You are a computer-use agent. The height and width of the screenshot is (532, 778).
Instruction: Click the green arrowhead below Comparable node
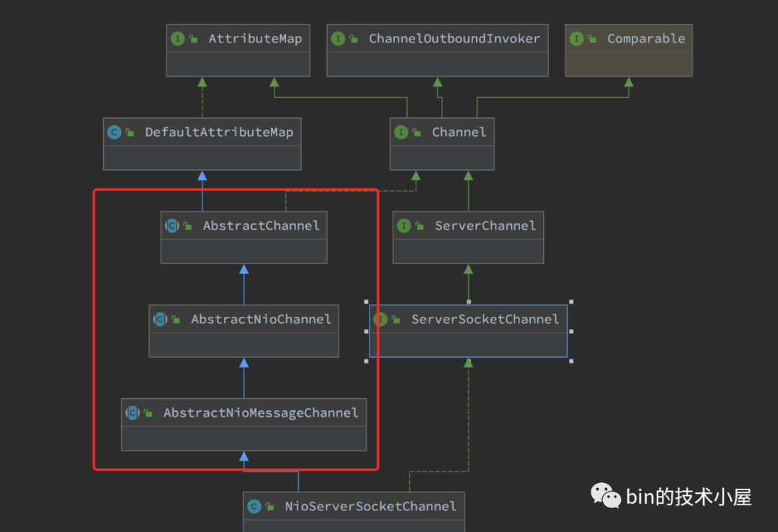(x=629, y=82)
